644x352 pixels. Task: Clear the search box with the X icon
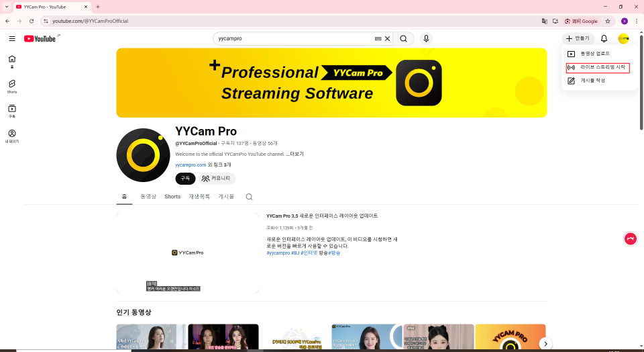387,39
